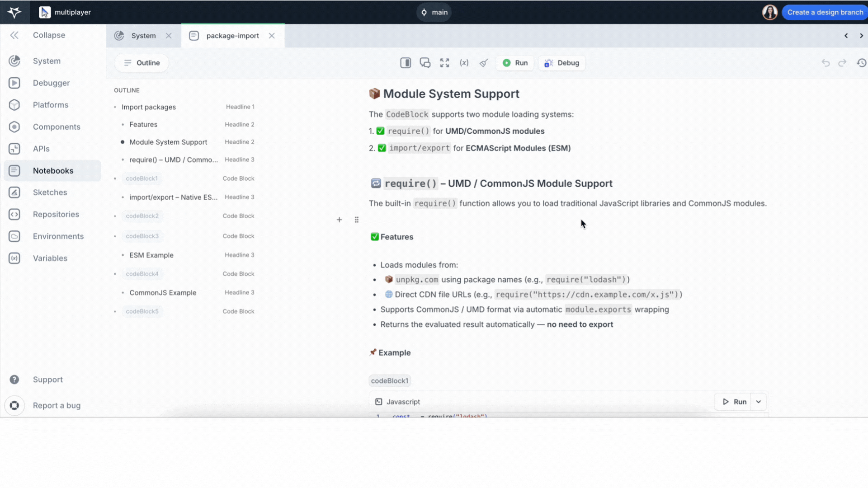Click the clear outputs brush icon
The image size is (868, 488).
click(484, 63)
